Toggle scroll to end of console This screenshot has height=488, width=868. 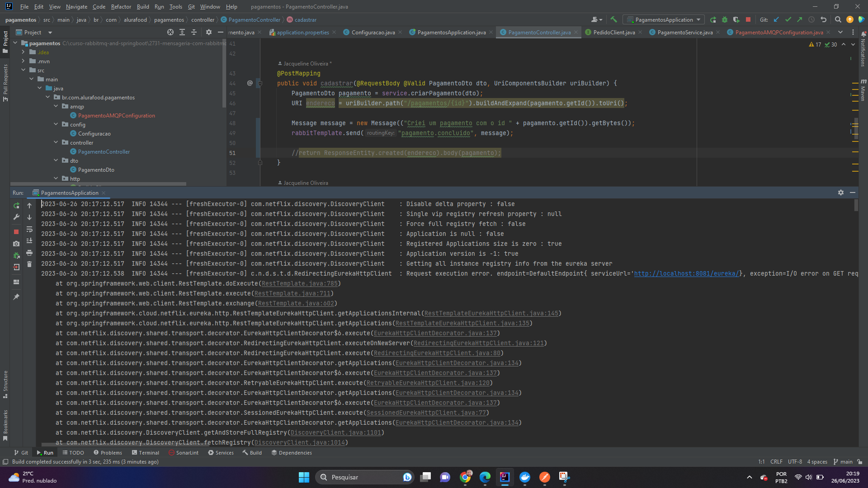coord(29,241)
